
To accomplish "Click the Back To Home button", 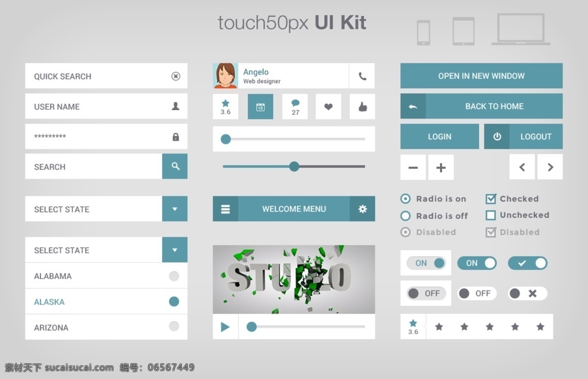I will tap(482, 106).
